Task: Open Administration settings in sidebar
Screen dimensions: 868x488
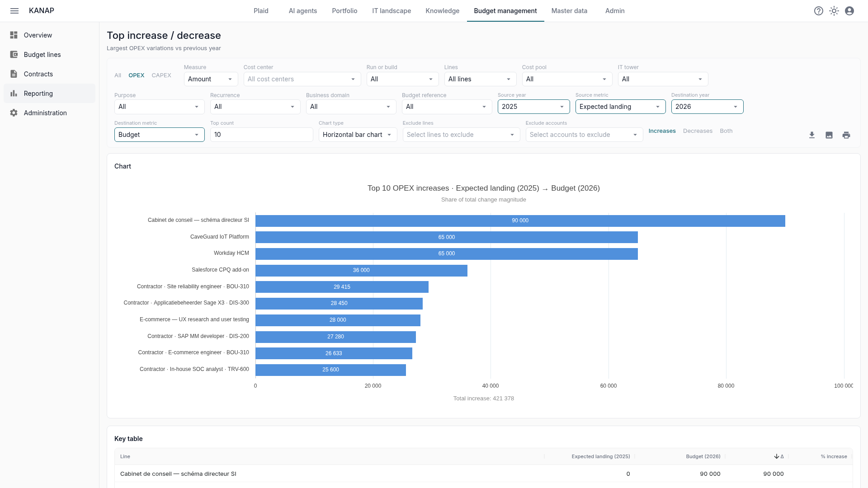Action: pos(50,113)
